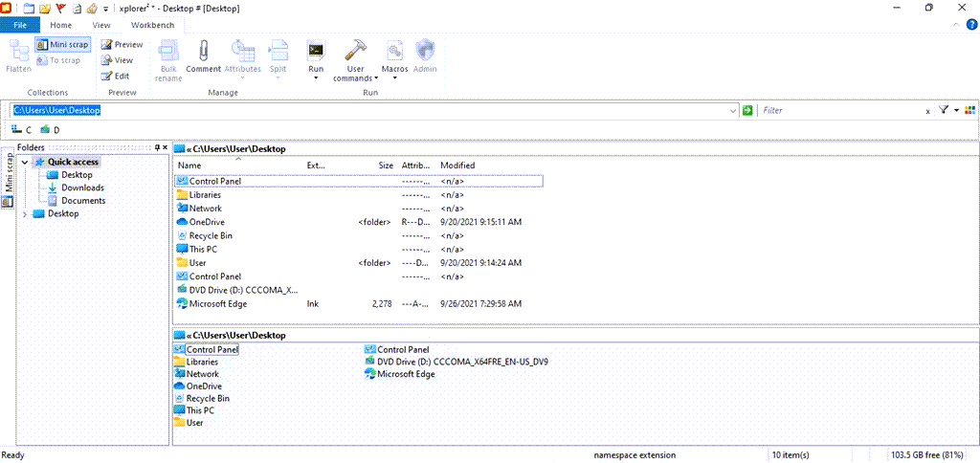Click the View icon in the Preview group
The image size is (980, 463).
[x=107, y=60]
